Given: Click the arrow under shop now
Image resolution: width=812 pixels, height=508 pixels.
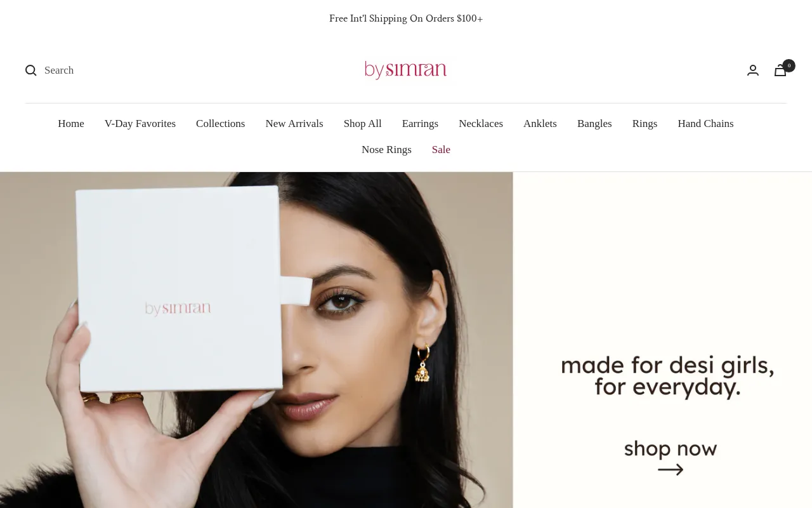Looking at the screenshot, I should coord(671,470).
